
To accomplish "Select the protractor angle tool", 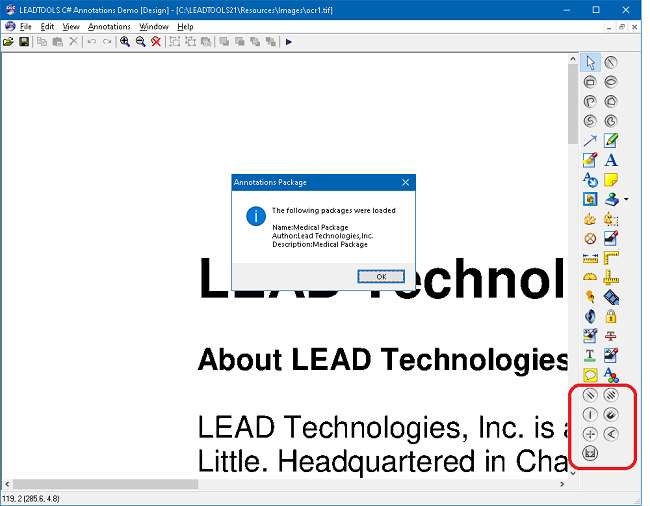I will pyautogui.click(x=590, y=277).
